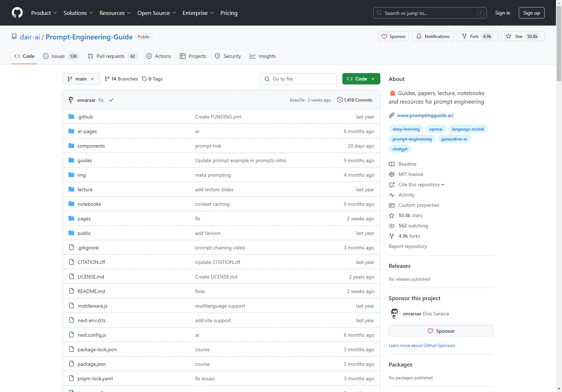
Task: Open the Security tab
Action: coord(228,56)
